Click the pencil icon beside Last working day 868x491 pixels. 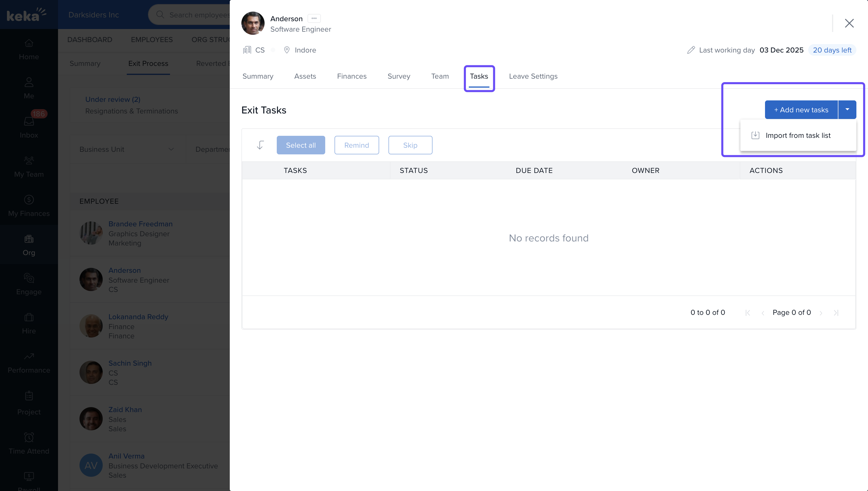click(x=691, y=50)
